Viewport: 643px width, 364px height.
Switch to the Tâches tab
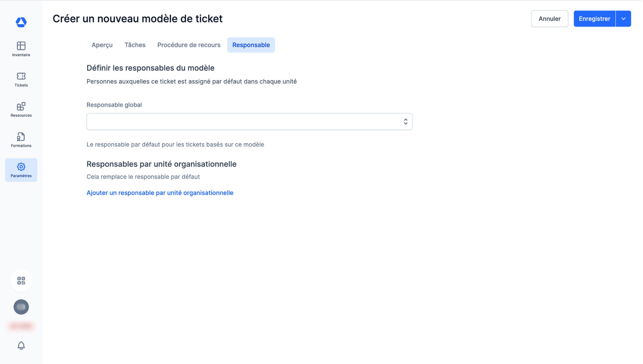click(x=135, y=45)
